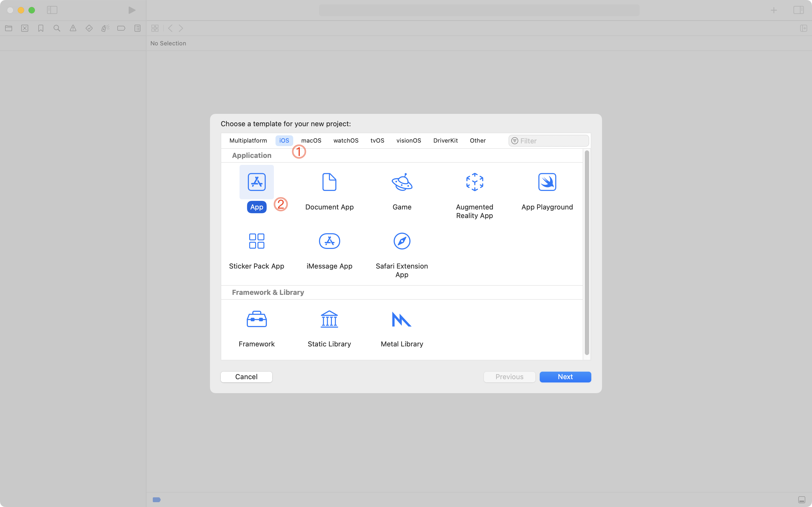Image resolution: width=812 pixels, height=507 pixels.
Task: Select the Metal Library template
Action: coord(402,319)
